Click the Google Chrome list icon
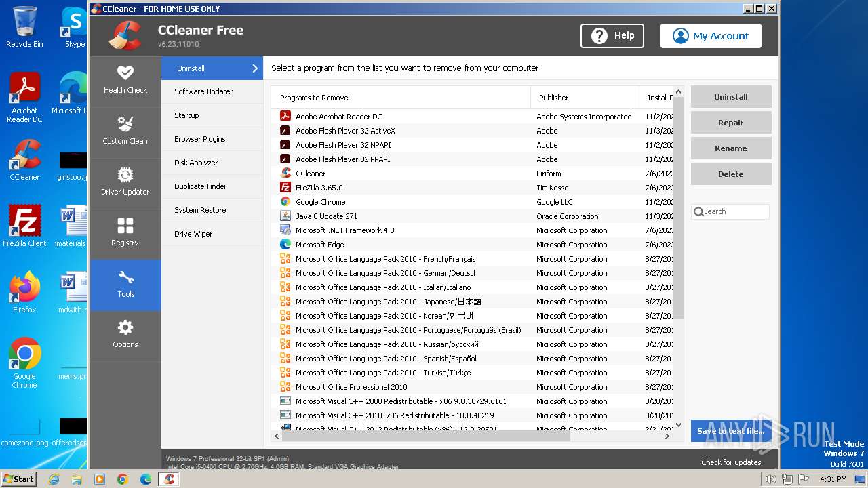868x488 pixels. 285,202
